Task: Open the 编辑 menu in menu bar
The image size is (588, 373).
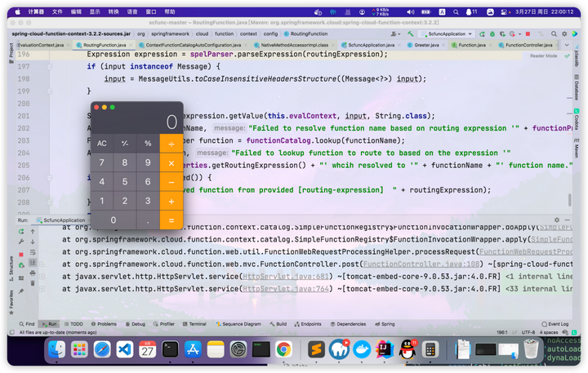Action: pos(76,11)
